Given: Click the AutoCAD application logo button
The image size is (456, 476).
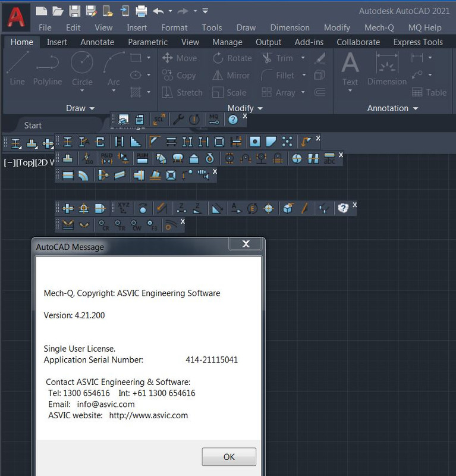Looking at the screenshot, I should coord(16,17).
